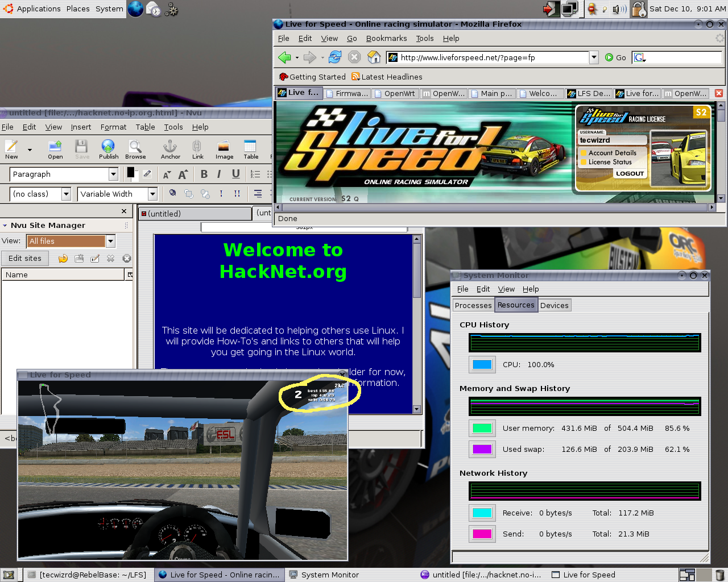Open the Bookmarks menu in Firefox

pos(387,38)
